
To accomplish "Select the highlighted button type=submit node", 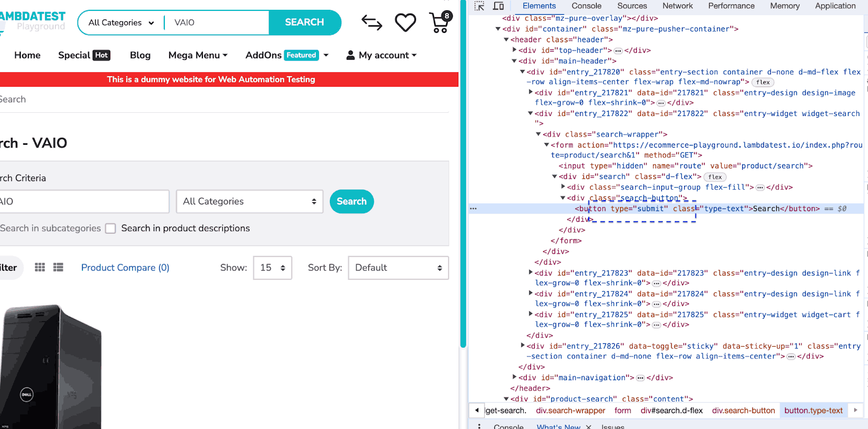I will coord(666,209).
